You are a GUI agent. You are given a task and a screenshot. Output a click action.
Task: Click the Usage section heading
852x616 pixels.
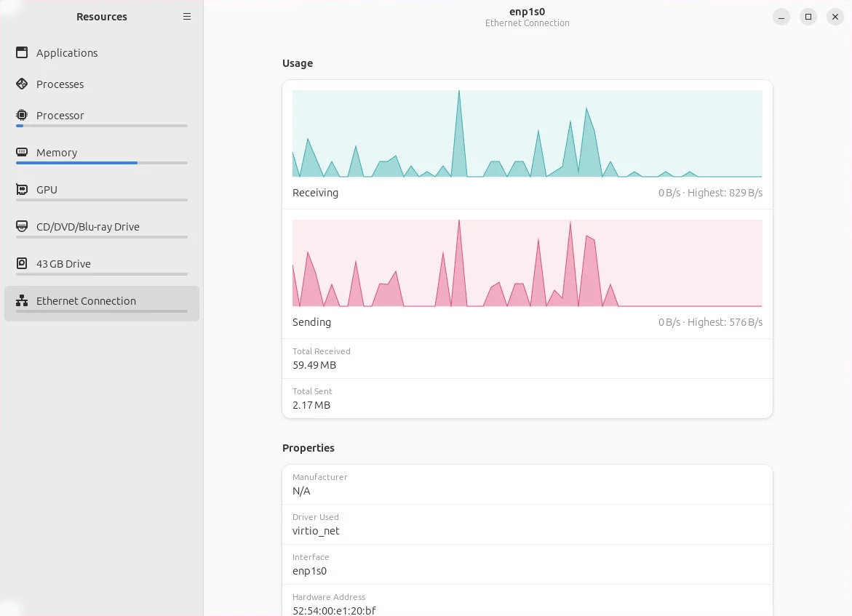298,63
